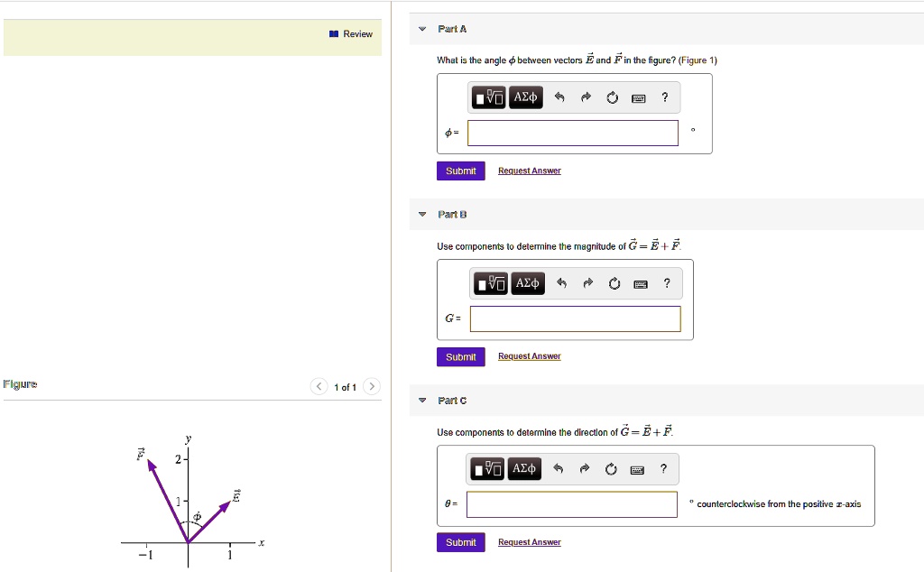
Task: Open the Review panel at the top
Action: point(351,33)
